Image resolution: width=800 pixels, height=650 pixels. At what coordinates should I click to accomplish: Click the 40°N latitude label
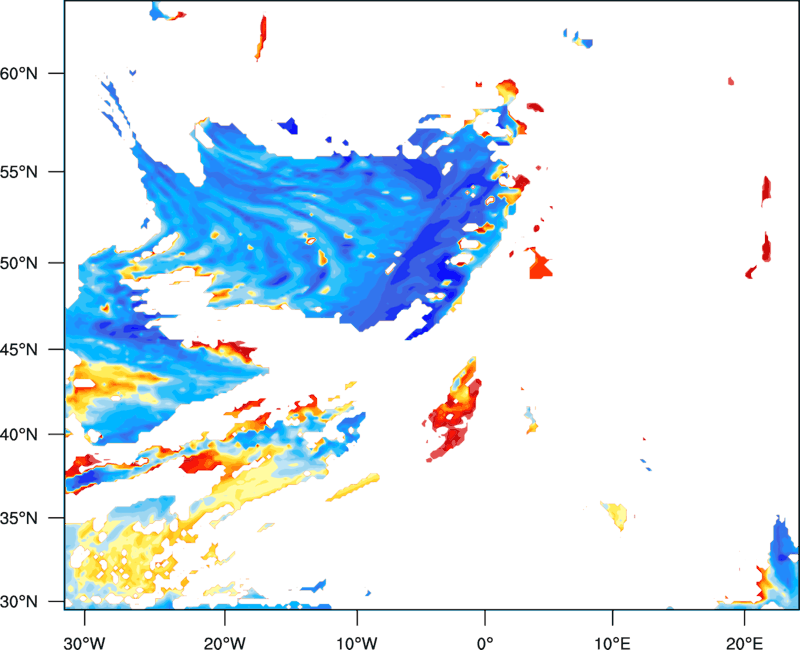18,435
